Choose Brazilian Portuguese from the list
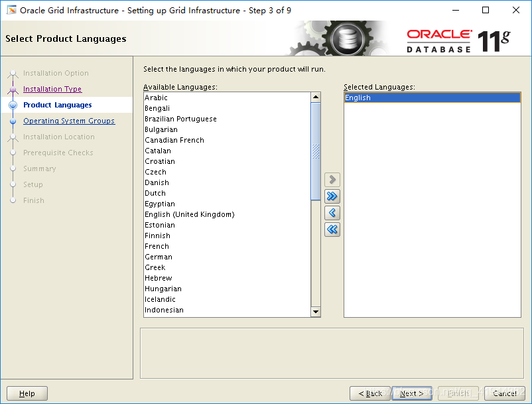532x404 pixels. coord(227,119)
